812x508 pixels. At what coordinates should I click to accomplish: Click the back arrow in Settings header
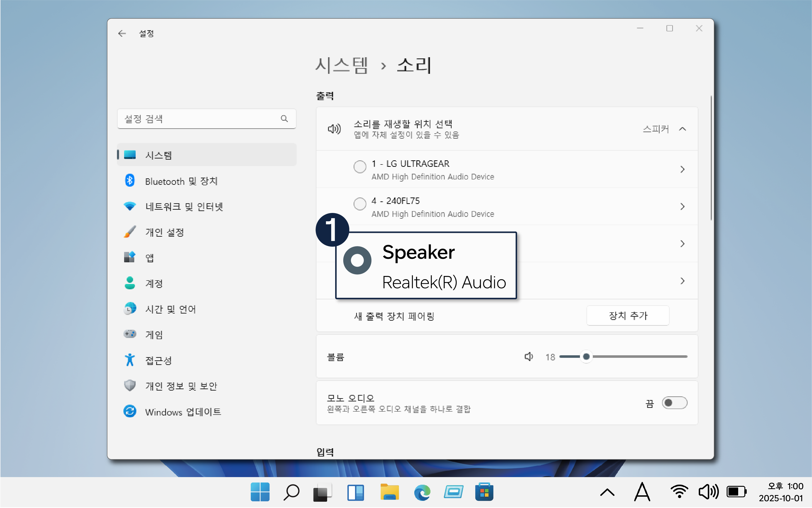coord(122,33)
